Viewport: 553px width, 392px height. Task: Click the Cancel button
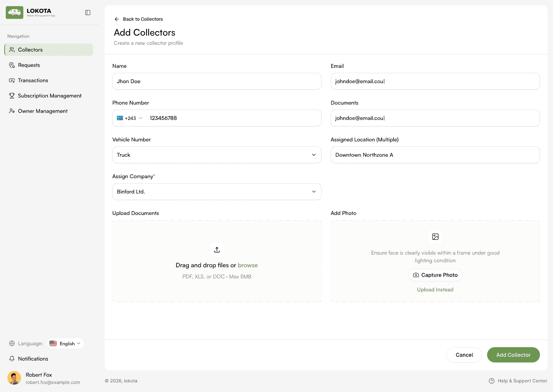(x=464, y=355)
